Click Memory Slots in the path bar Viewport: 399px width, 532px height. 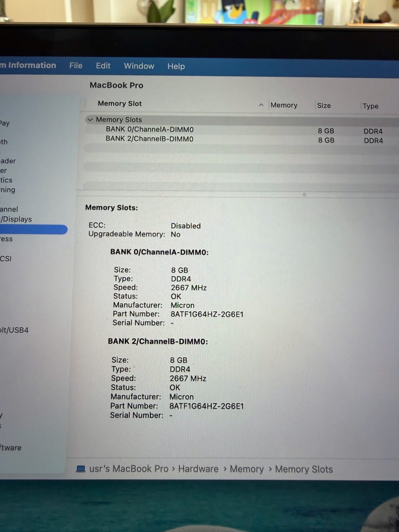[304, 469]
